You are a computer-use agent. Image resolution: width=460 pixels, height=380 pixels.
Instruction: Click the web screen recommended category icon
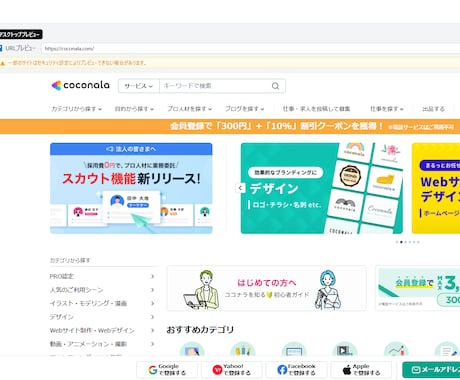[294, 349]
